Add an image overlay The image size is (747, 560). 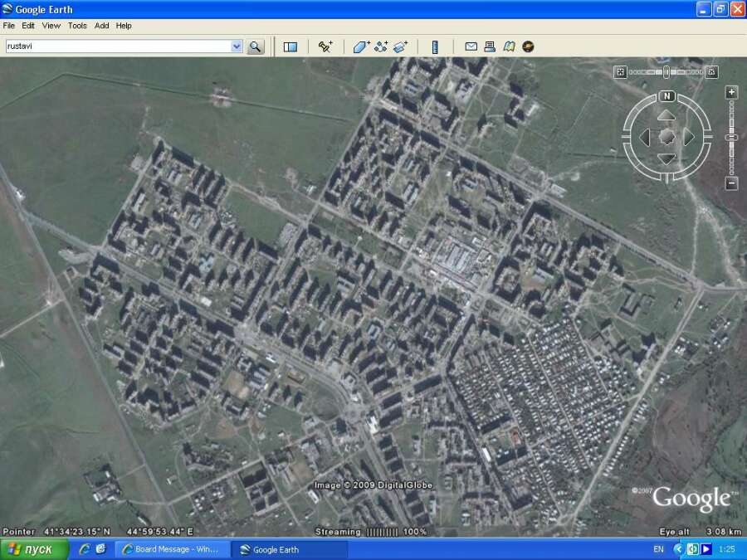401,46
